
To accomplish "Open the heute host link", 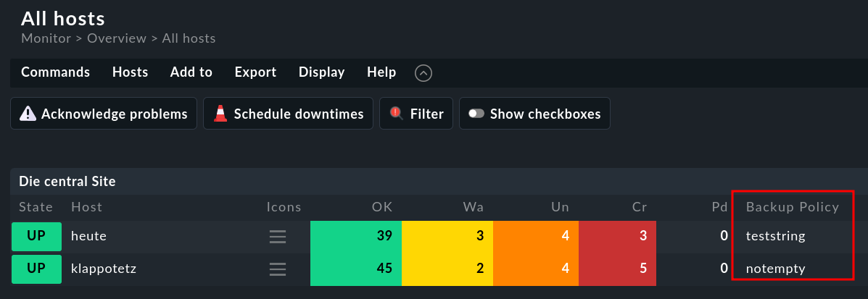I will click(88, 236).
